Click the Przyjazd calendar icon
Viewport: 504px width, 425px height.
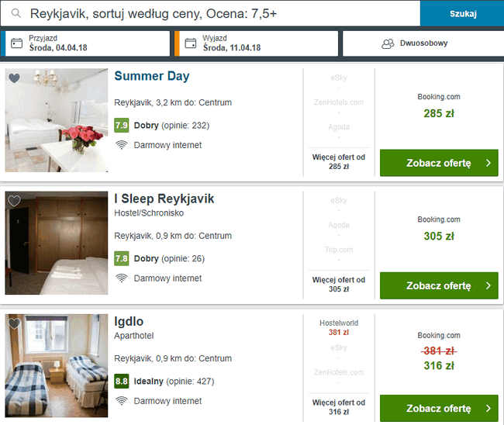pyautogui.click(x=17, y=43)
